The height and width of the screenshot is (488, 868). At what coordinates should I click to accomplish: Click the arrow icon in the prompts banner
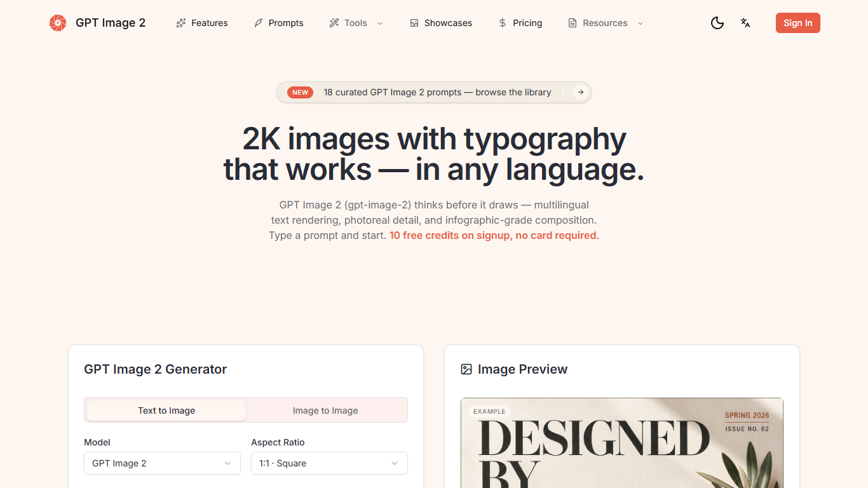580,92
